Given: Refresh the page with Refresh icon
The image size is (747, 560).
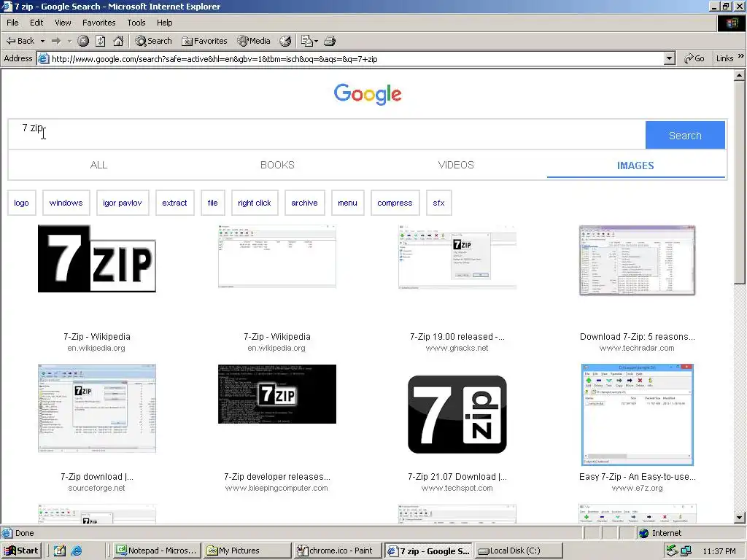Looking at the screenshot, I should [101, 41].
